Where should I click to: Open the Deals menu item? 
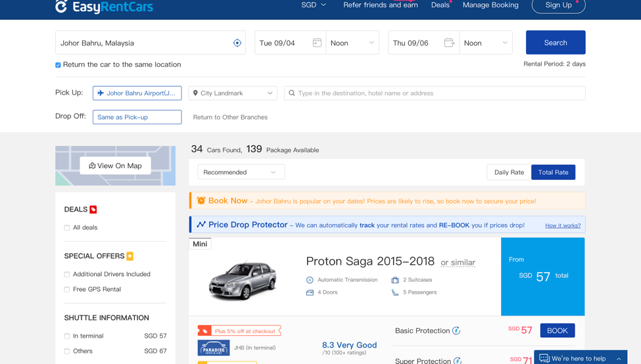click(440, 5)
